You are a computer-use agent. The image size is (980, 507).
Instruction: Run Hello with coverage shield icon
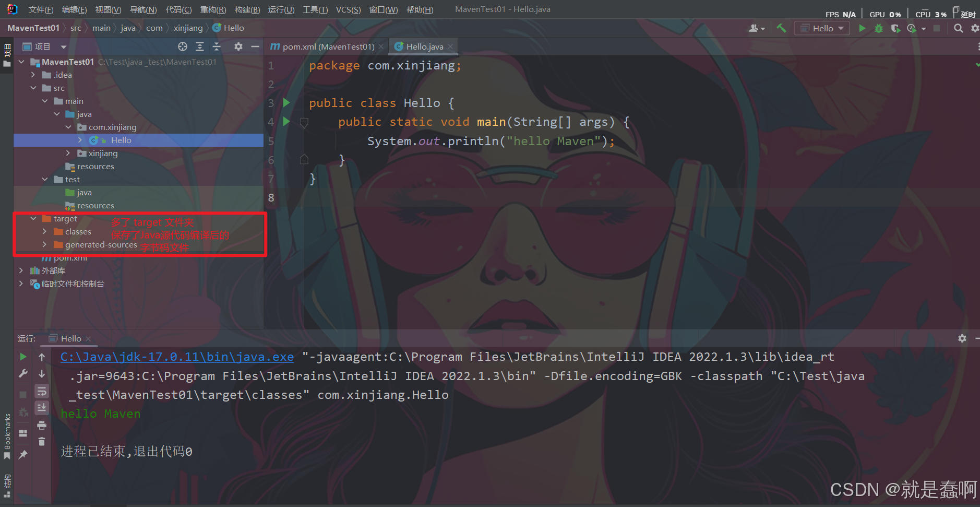(x=895, y=28)
